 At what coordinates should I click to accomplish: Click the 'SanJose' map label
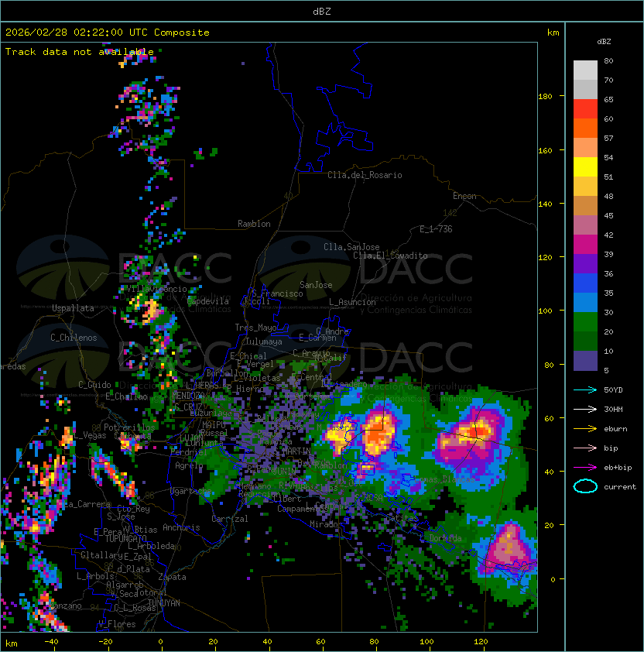316,285
